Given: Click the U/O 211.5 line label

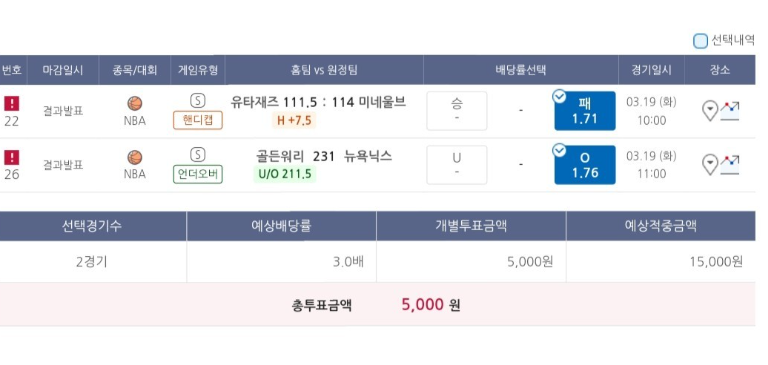Looking at the screenshot, I should pyautogui.click(x=285, y=174).
